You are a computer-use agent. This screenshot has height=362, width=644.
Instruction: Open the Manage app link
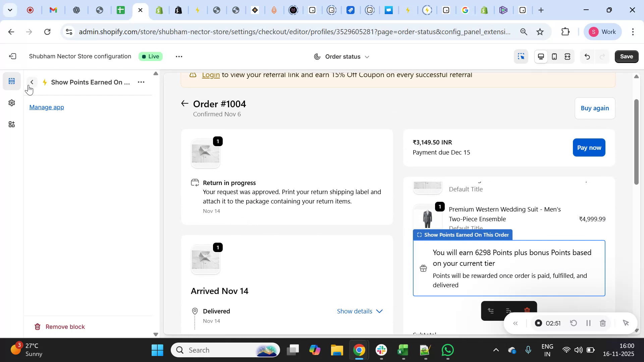coord(46,107)
